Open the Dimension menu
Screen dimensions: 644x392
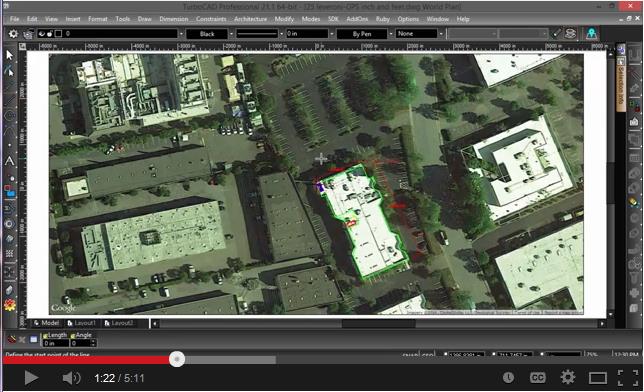click(x=174, y=19)
